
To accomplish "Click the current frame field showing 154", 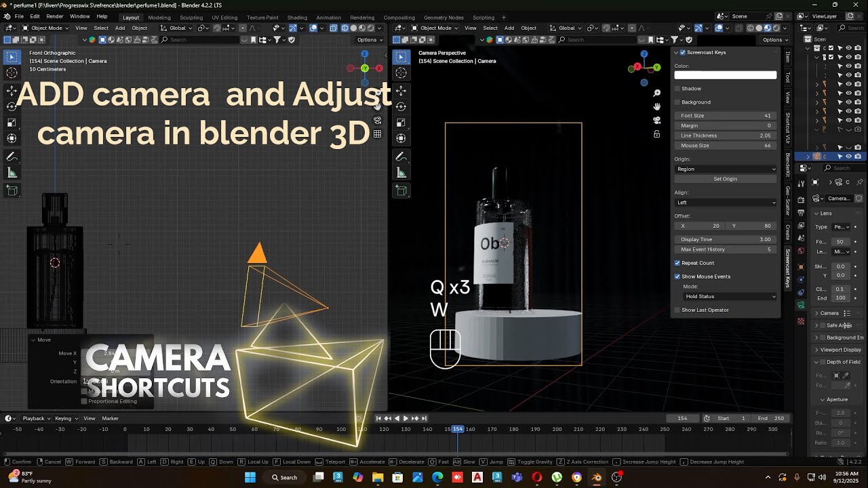I will click(683, 418).
